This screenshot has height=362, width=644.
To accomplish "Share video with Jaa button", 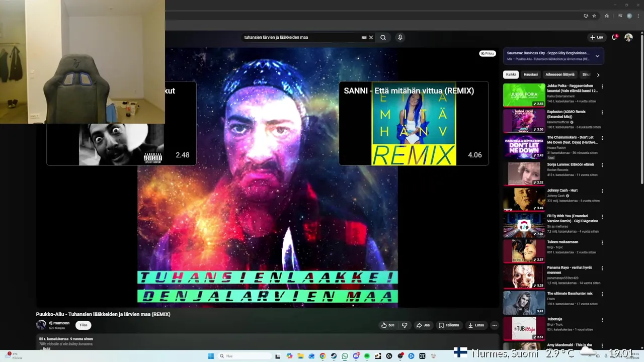I will click(x=423, y=325).
